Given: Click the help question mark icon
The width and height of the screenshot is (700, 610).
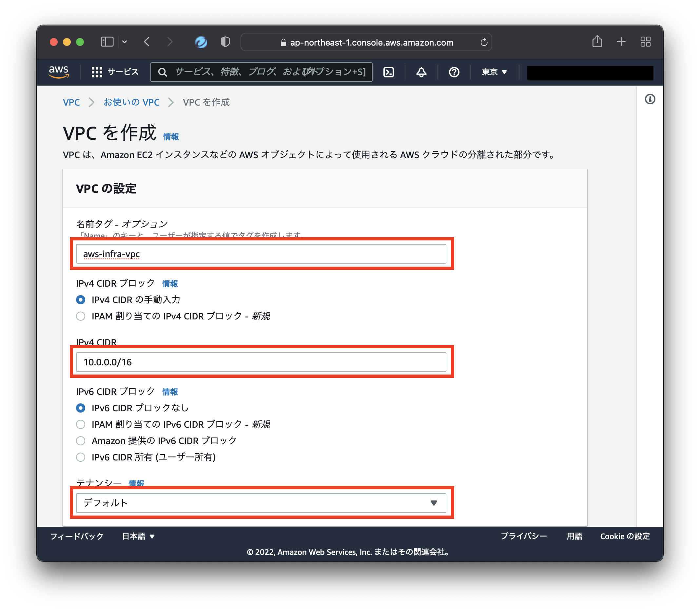Looking at the screenshot, I should pos(454,72).
